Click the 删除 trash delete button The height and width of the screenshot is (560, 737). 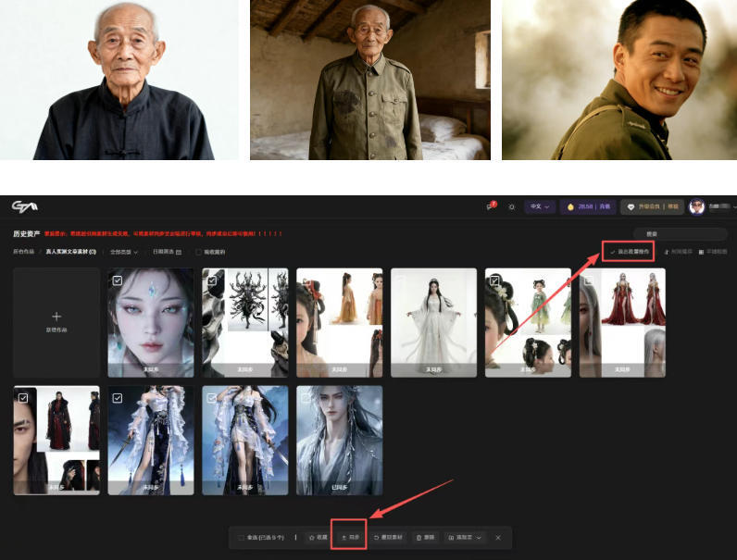424,537
